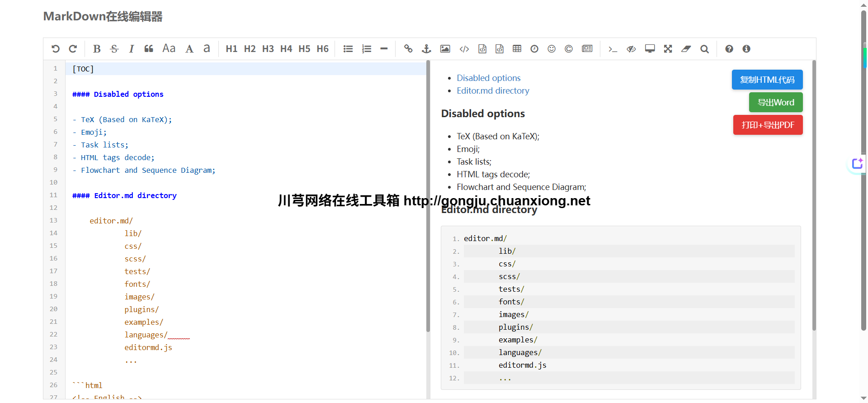868x403 pixels.
Task: Insert an H3 heading
Action: [x=268, y=49]
